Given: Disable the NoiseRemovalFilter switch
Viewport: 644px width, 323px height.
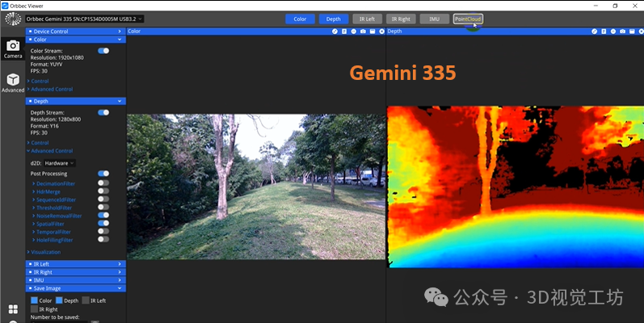Looking at the screenshot, I should click(x=103, y=215).
